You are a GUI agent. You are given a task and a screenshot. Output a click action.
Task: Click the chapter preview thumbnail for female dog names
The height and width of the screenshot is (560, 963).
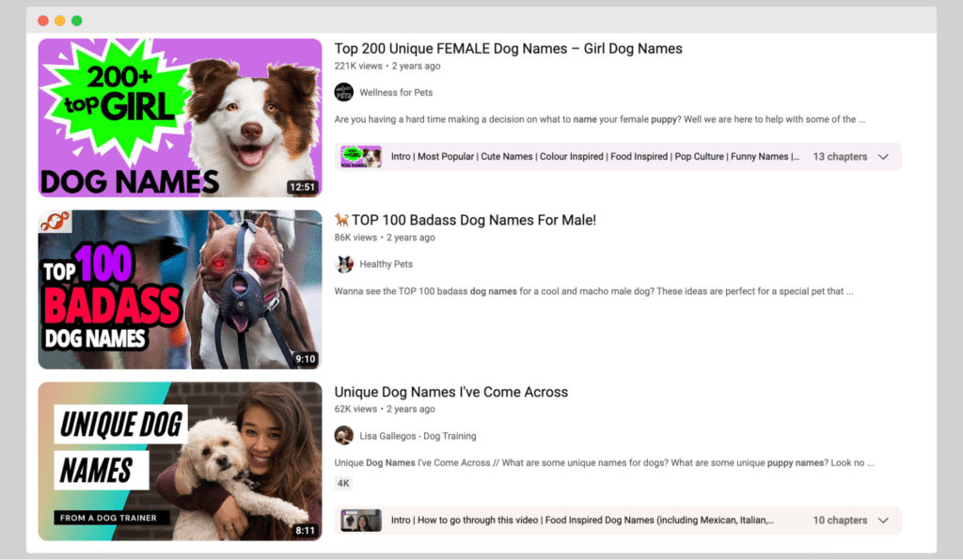pyautogui.click(x=361, y=157)
